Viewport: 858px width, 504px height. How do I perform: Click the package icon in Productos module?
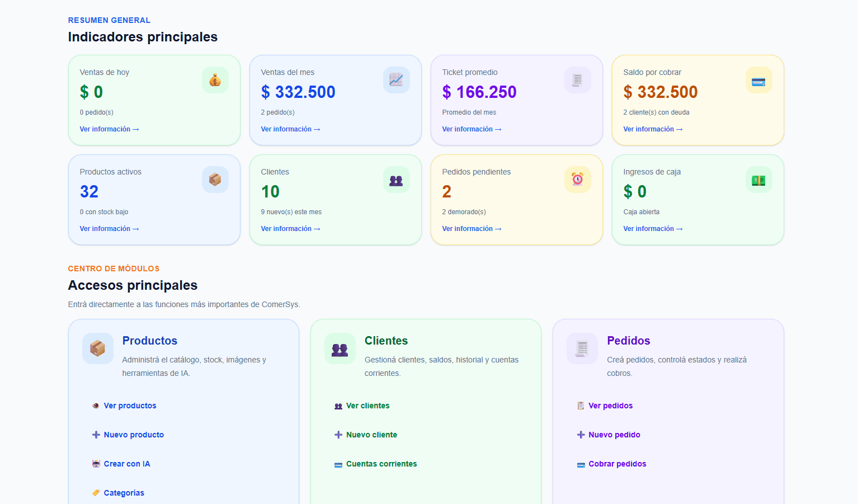click(98, 348)
